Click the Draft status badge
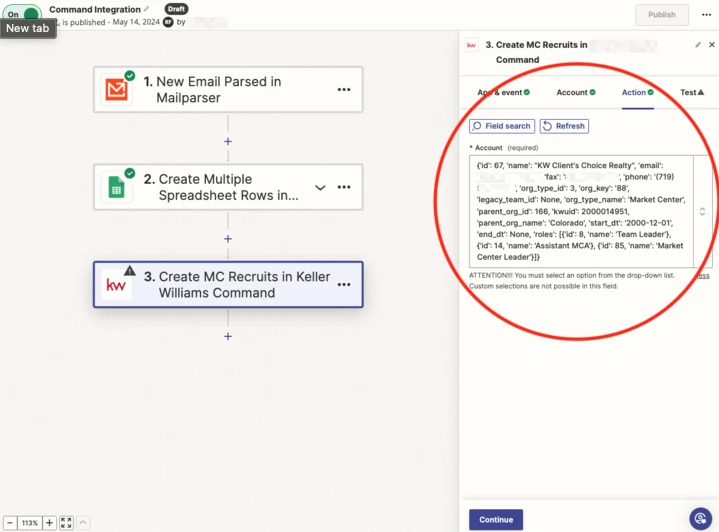 (176, 9)
